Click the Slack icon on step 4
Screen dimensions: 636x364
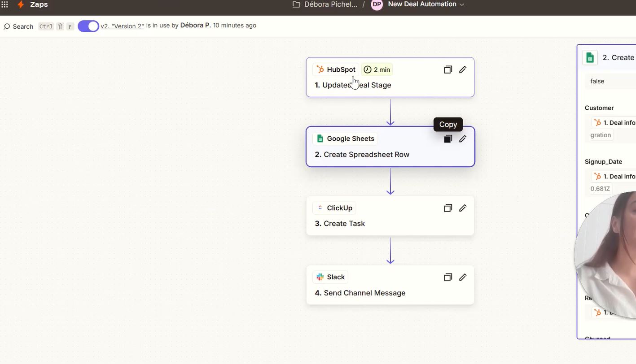(320, 277)
